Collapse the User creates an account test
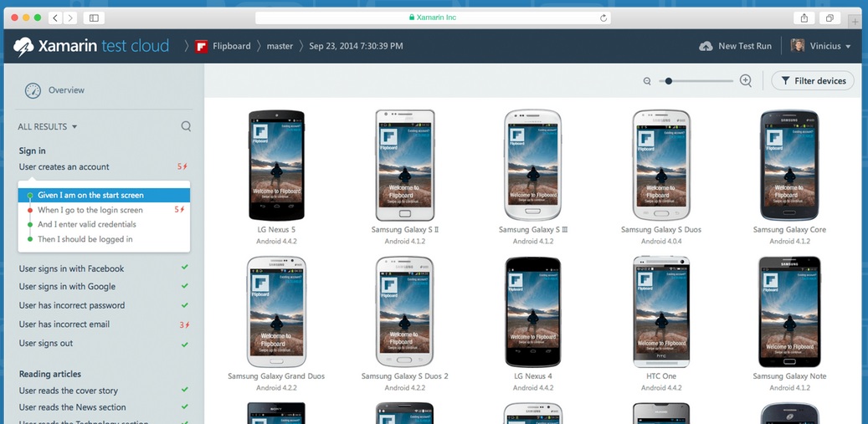Viewport: 868px width, 424px height. click(x=64, y=166)
